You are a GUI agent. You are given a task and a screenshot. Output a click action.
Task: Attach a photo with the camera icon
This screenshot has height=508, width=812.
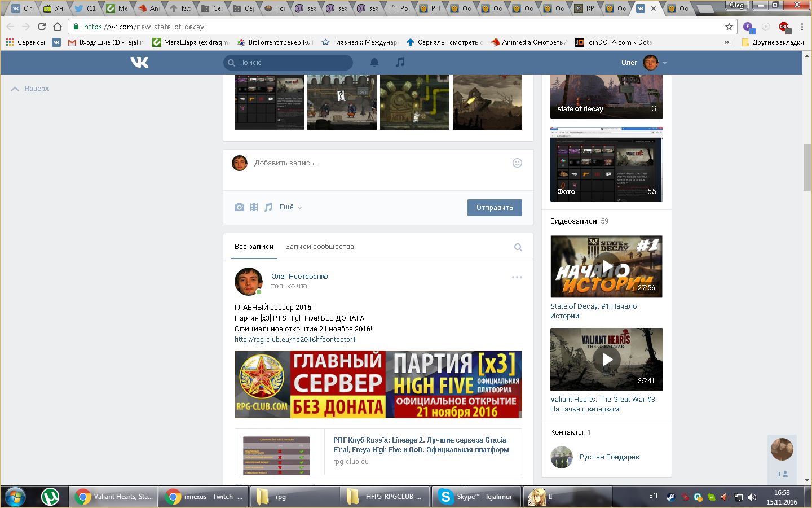point(240,207)
